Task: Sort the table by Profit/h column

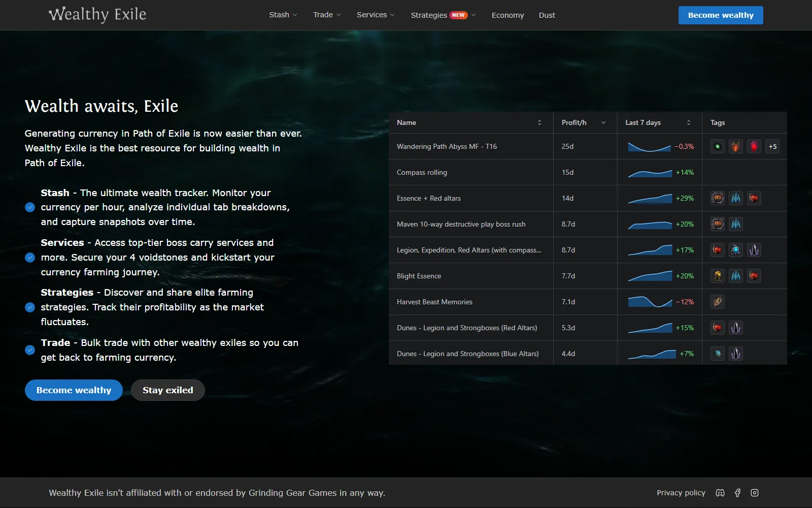Action: coord(585,122)
